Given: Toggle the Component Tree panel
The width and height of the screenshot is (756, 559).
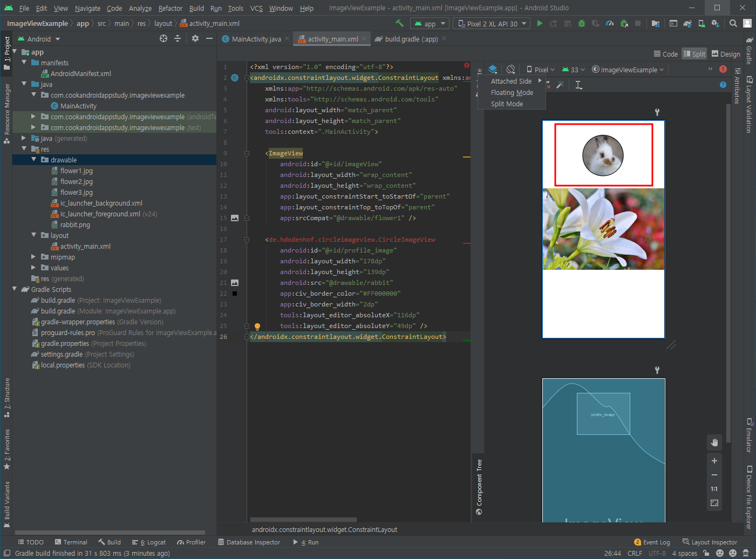Looking at the screenshot, I should click(479, 487).
